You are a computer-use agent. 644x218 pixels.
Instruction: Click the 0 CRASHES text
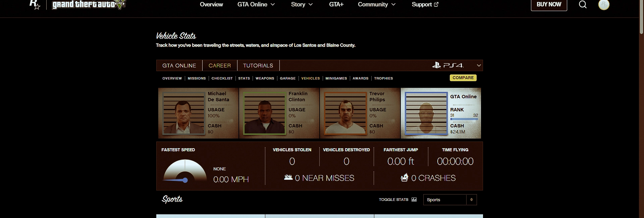pyautogui.click(x=433, y=178)
